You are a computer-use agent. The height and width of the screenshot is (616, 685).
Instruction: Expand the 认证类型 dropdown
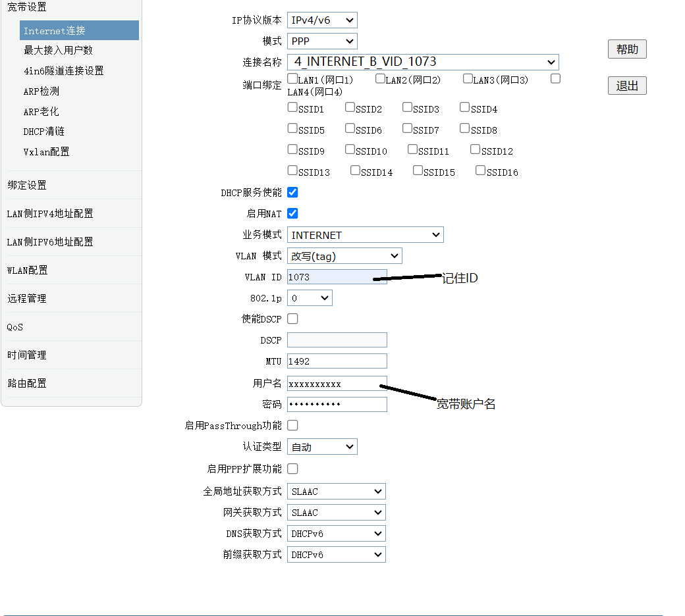pyautogui.click(x=322, y=447)
